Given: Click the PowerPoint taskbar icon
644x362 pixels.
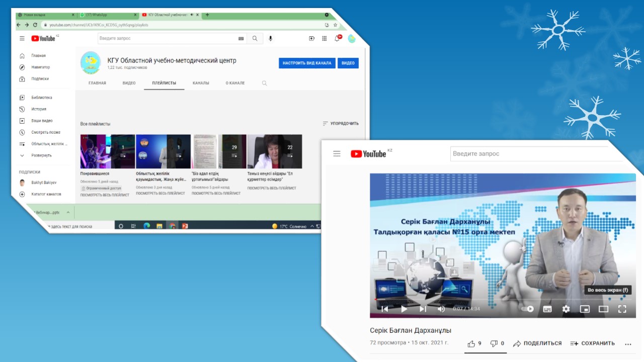Looking at the screenshot, I should click(185, 226).
